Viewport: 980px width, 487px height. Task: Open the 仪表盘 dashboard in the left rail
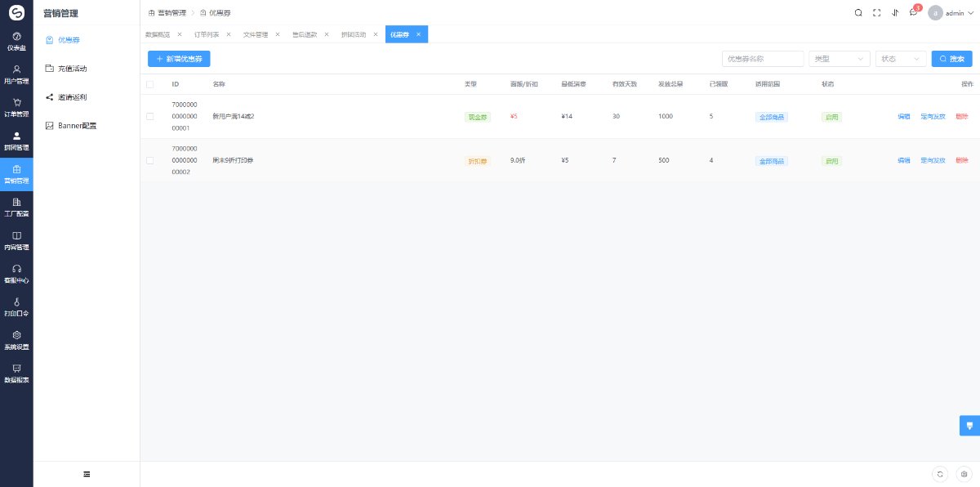[16, 42]
